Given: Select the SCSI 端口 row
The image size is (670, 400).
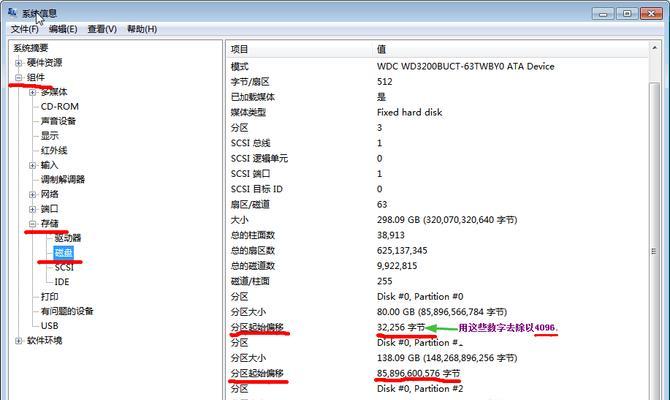Looking at the screenshot, I should [x=437, y=174].
